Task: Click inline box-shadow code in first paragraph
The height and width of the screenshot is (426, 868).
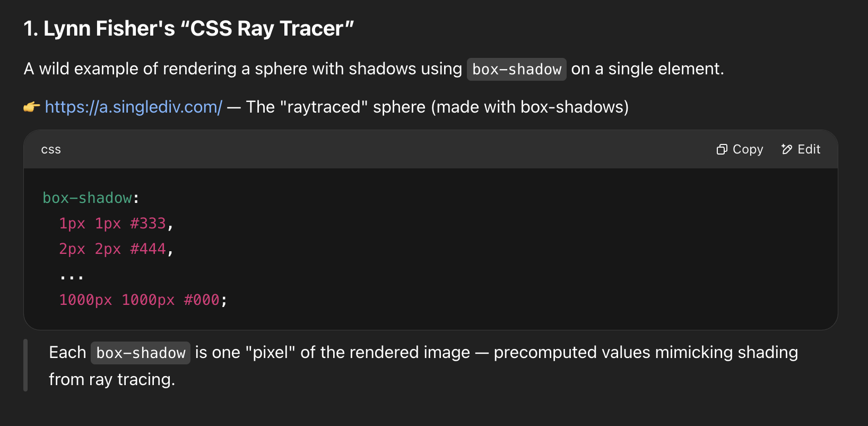Action: click(x=517, y=69)
